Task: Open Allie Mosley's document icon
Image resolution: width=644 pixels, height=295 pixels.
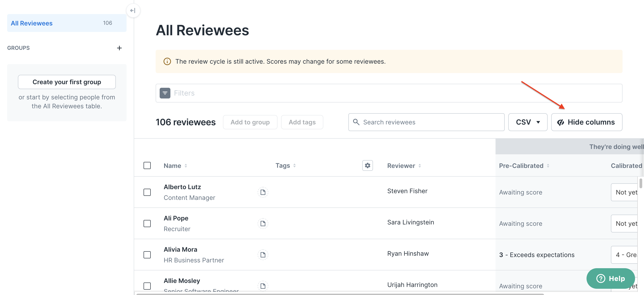Action: [263, 286]
